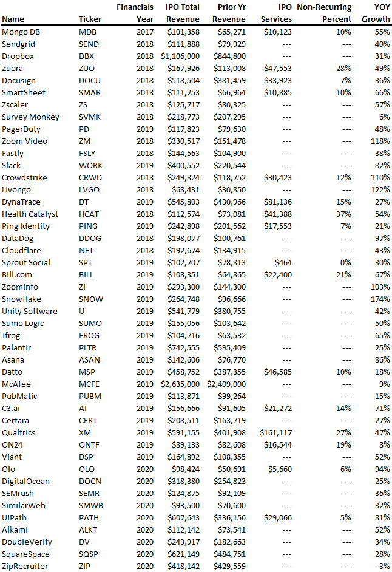This screenshot has height=572, width=392.
Task: Select McAfee prior year revenue $2,409,000
Action: tap(226, 384)
